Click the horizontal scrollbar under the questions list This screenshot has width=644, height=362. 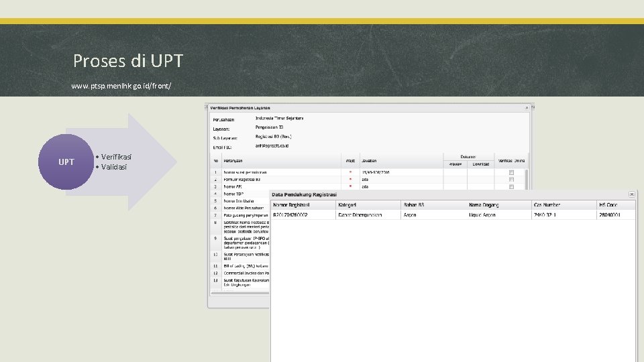(240, 293)
